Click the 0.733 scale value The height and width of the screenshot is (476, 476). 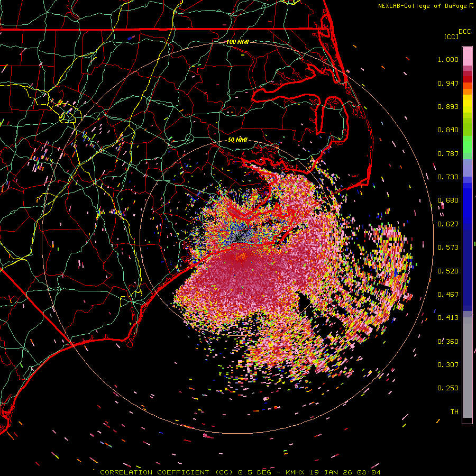[448, 177]
